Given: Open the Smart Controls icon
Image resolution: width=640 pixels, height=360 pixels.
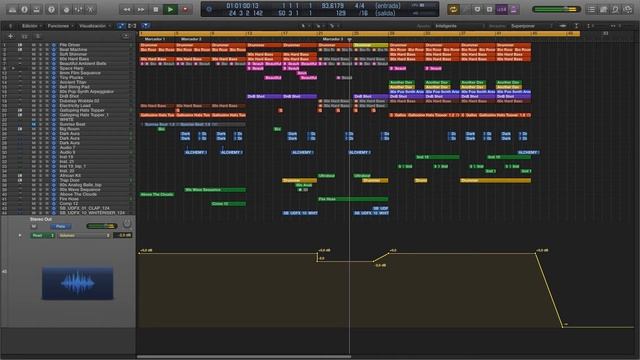Looking at the screenshot, I should [66, 9].
